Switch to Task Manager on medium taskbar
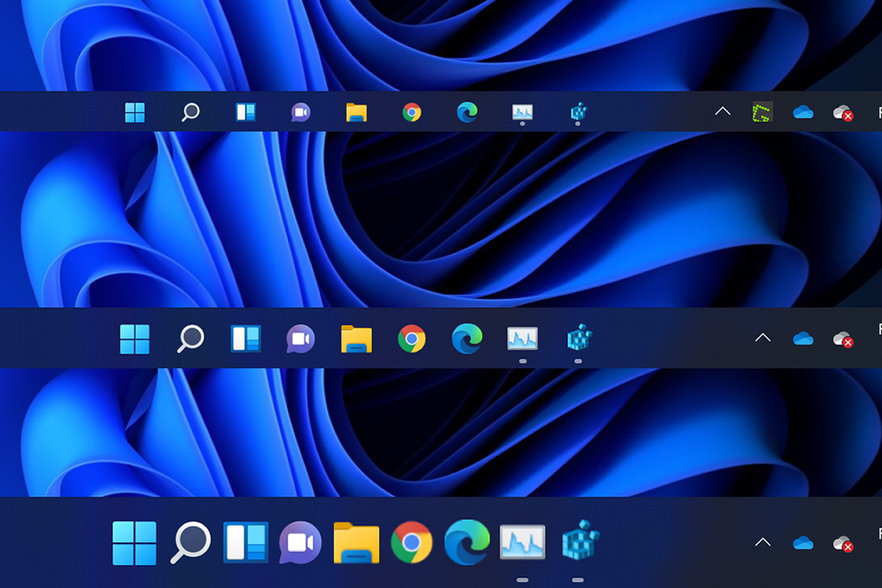The image size is (882, 588). [523, 339]
